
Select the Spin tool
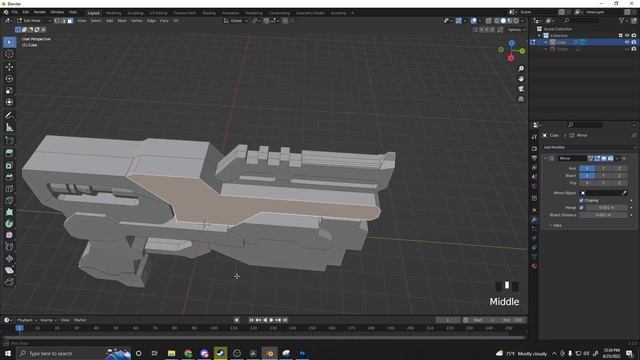coord(9,224)
